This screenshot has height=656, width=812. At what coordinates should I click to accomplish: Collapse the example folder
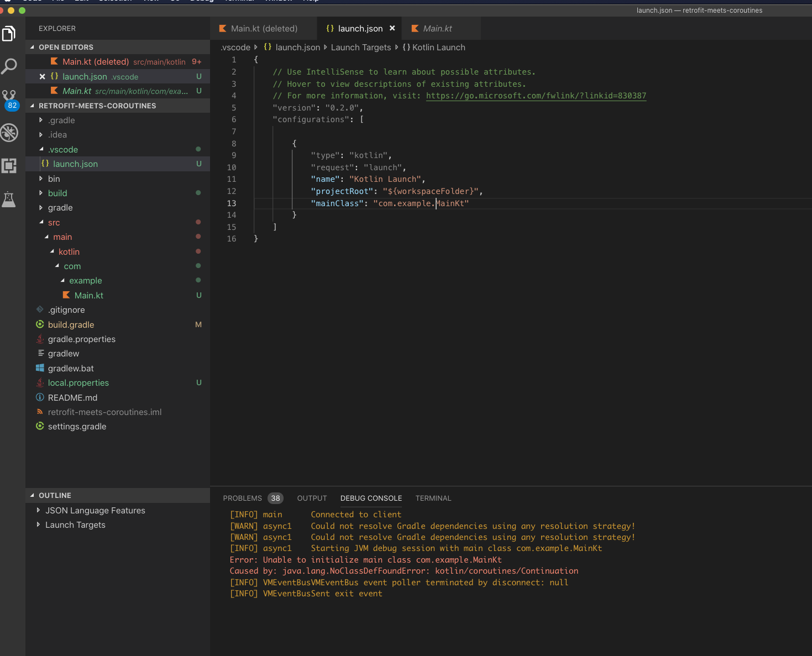[x=62, y=280]
